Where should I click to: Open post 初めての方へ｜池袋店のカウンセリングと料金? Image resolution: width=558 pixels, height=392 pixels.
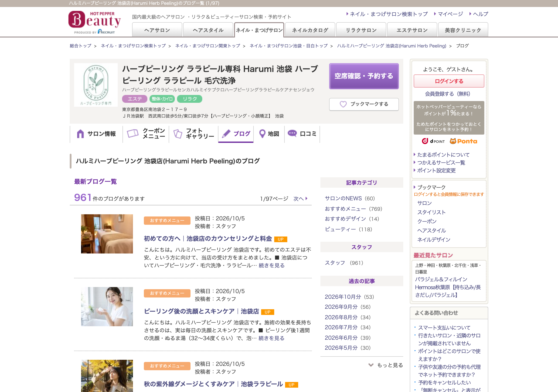208,238
